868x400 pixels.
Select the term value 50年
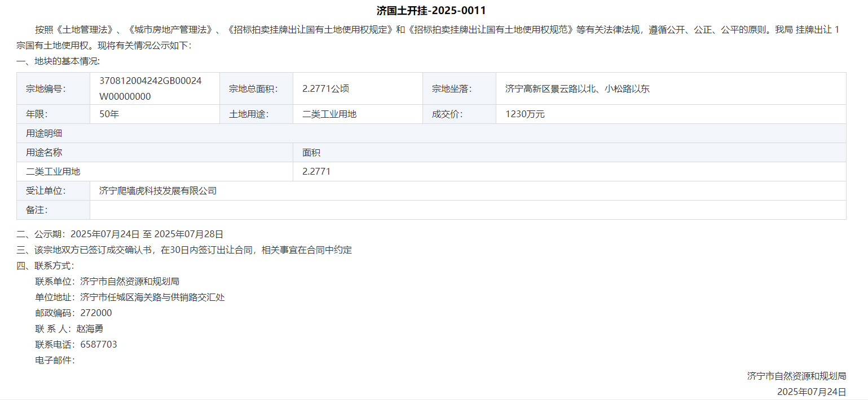(x=109, y=114)
